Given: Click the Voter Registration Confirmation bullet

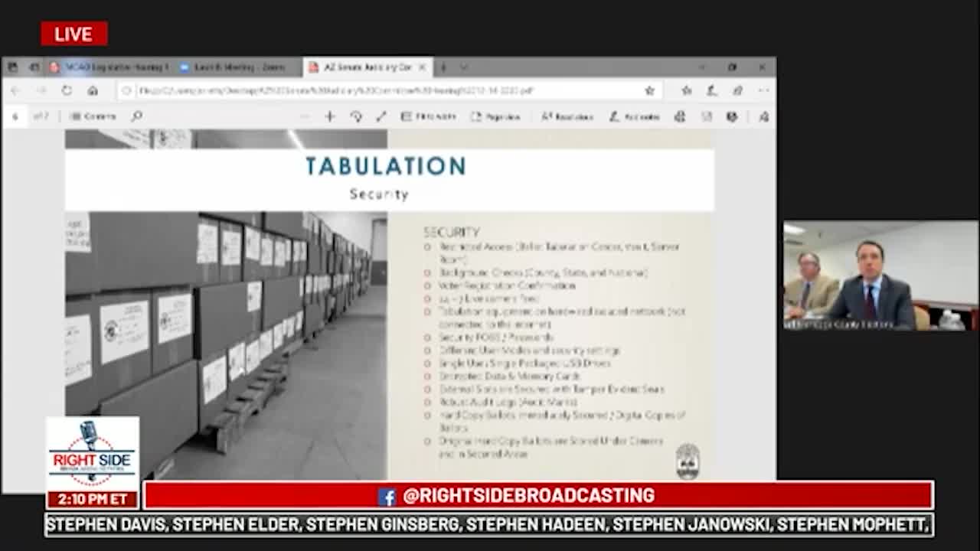Looking at the screenshot, I should tap(508, 285).
